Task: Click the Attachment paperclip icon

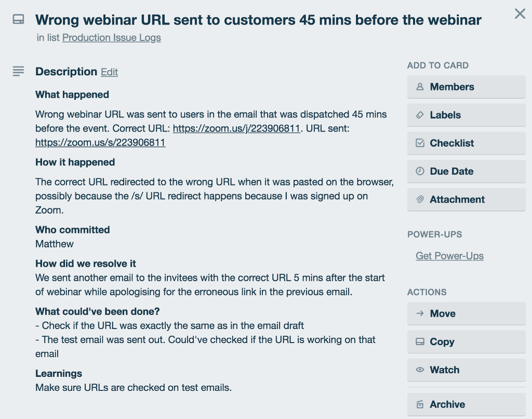Action: (x=420, y=199)
